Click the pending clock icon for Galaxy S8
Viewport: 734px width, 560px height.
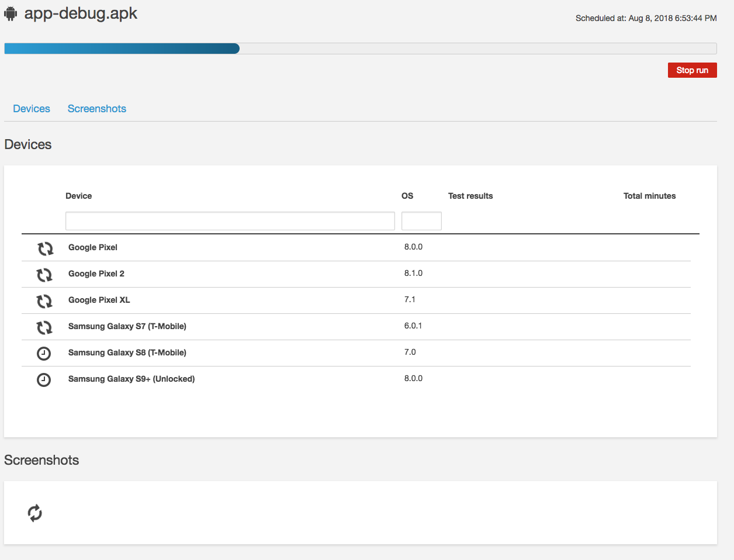[44, 353]
